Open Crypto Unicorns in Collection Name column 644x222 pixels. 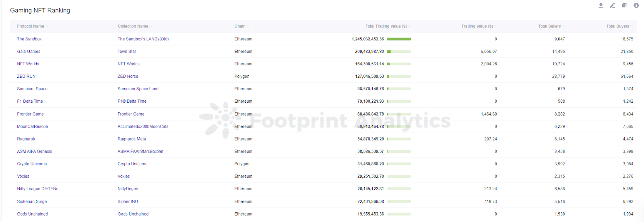click(x=132, y=164)
